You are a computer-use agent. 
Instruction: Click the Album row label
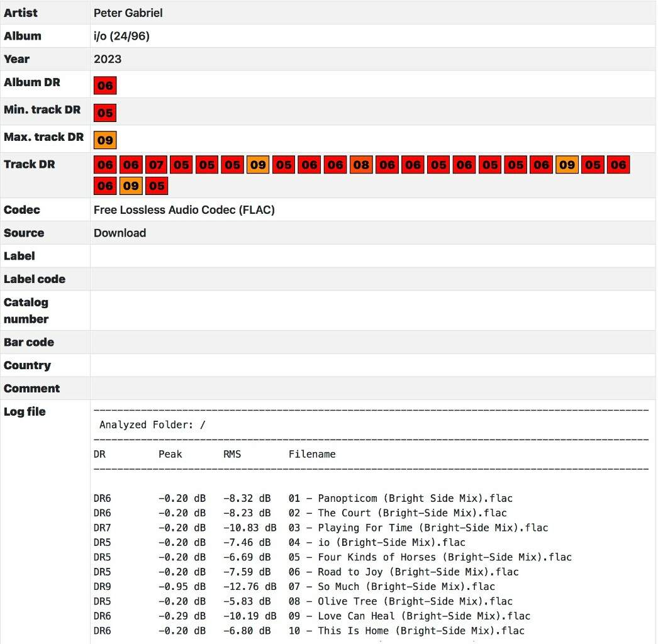coord(23,36)
